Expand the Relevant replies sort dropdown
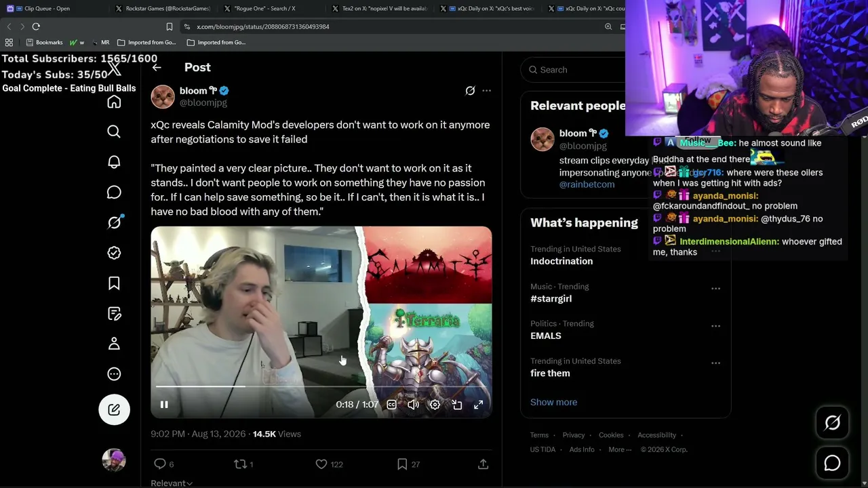 pos(172,483)
